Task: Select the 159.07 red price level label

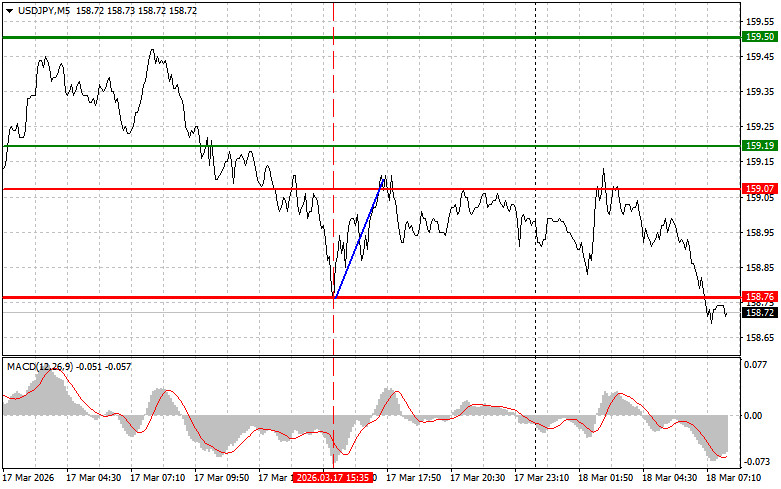Action: pyautogui.click(x=759, y=189)
